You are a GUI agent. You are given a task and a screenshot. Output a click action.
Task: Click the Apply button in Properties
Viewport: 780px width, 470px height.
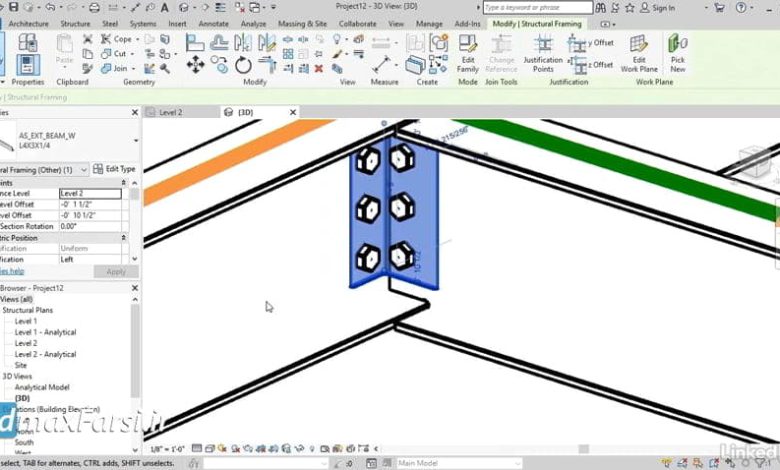coord(116,272)
